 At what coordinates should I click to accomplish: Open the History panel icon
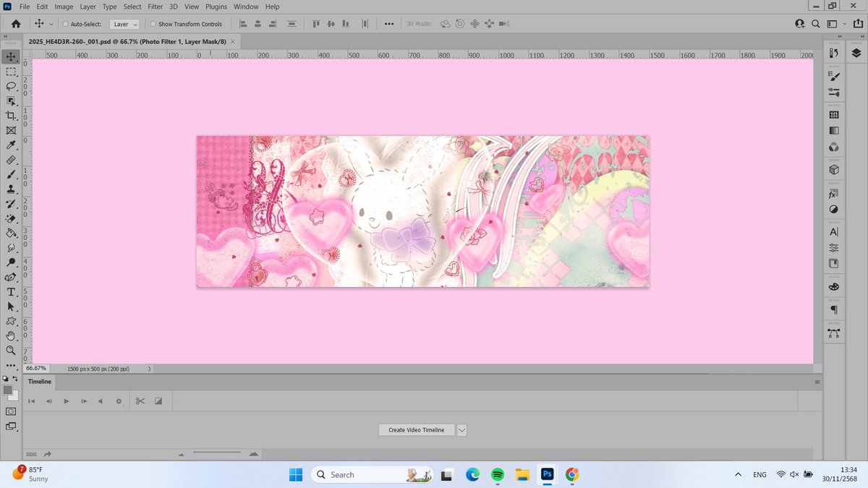833,53
